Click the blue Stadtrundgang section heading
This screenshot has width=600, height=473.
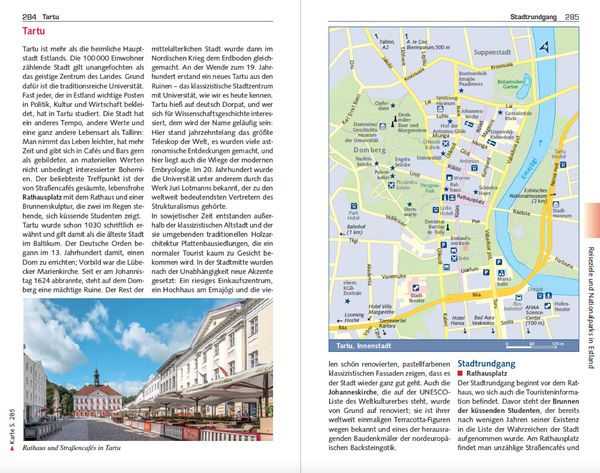pyautogui.click(x=486, y=364)
